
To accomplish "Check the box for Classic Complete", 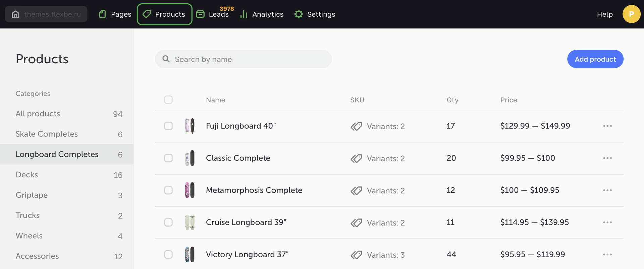I will pos(168,158).
